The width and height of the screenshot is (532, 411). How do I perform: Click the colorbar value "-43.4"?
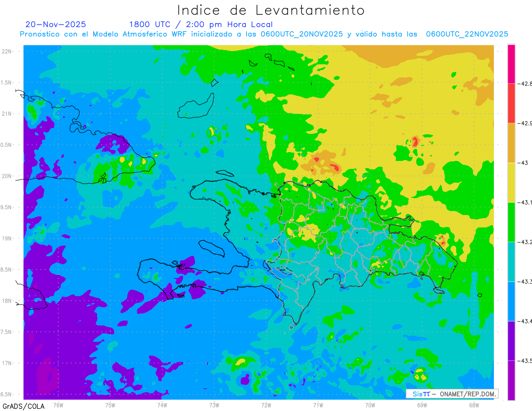point(526,321)
